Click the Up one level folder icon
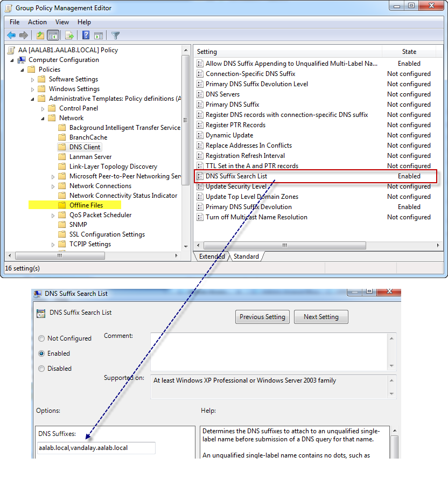 40,36
